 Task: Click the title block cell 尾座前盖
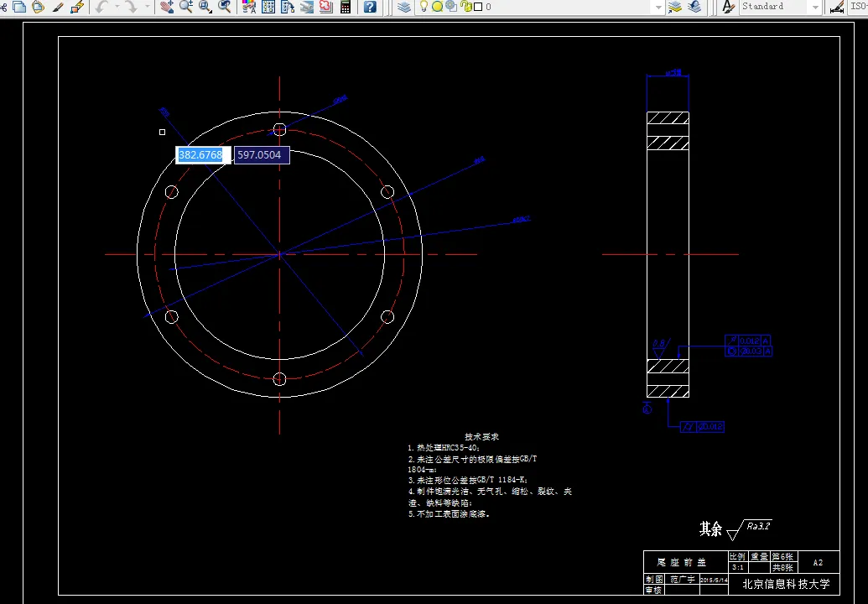pos(682,563)
